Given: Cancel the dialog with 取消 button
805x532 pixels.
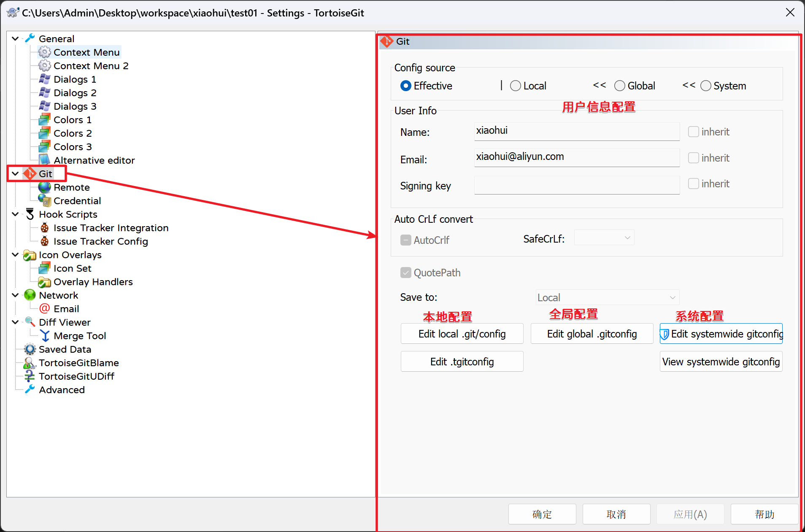Looking at the screenshot, I should tap(616, 514).
